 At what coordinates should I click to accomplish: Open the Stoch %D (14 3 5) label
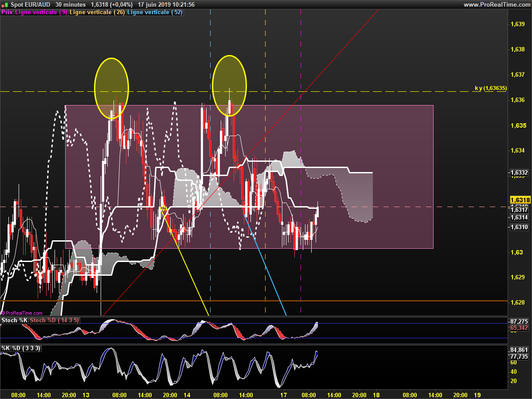pos(54,320)
